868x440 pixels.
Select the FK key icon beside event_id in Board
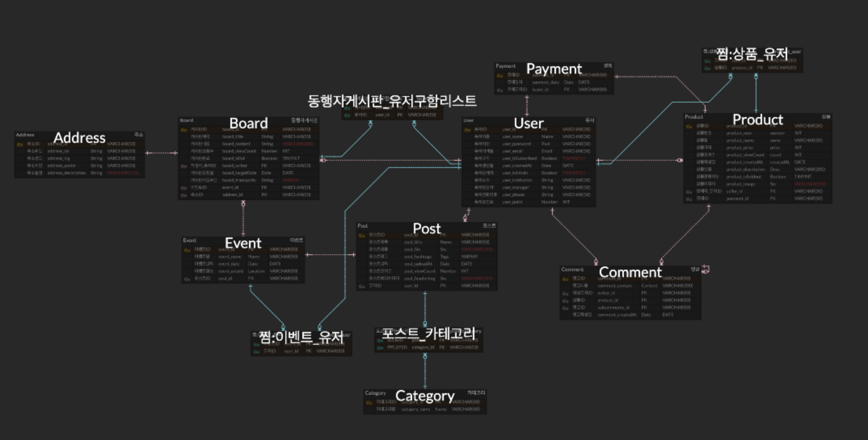[x=184, y=187]
